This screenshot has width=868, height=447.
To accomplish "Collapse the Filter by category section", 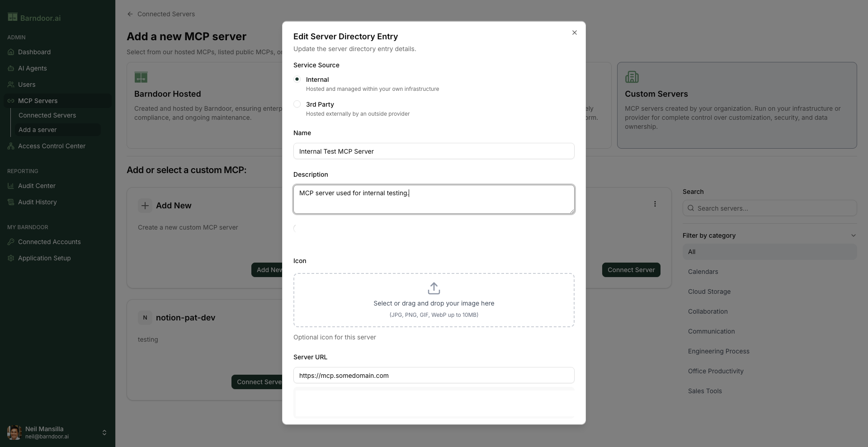I will (854, 235).
